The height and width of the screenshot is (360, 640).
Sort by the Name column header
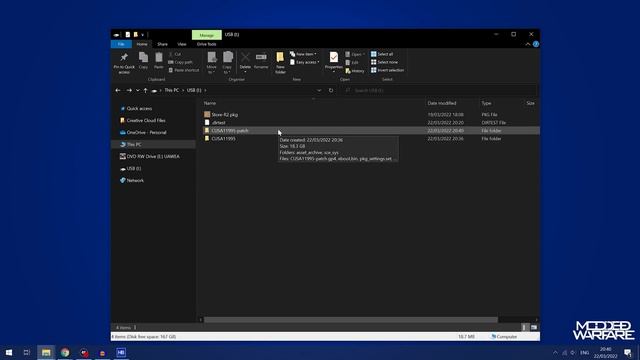(210, 103)
